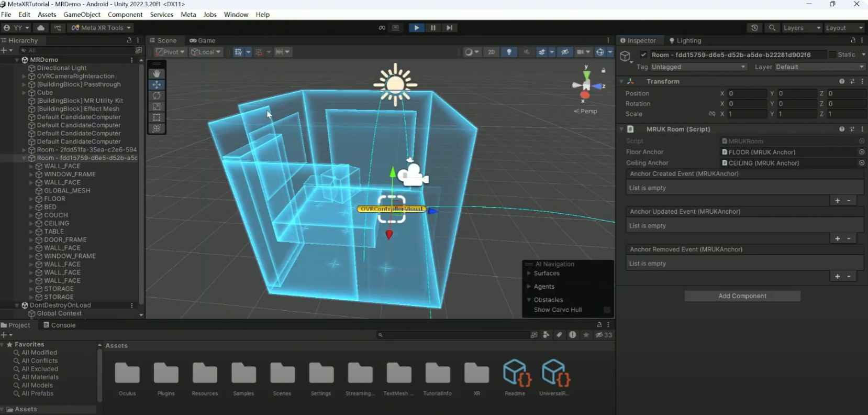Open the GameObject menu
Screen dimensions: 868x415
pos(82,15)
